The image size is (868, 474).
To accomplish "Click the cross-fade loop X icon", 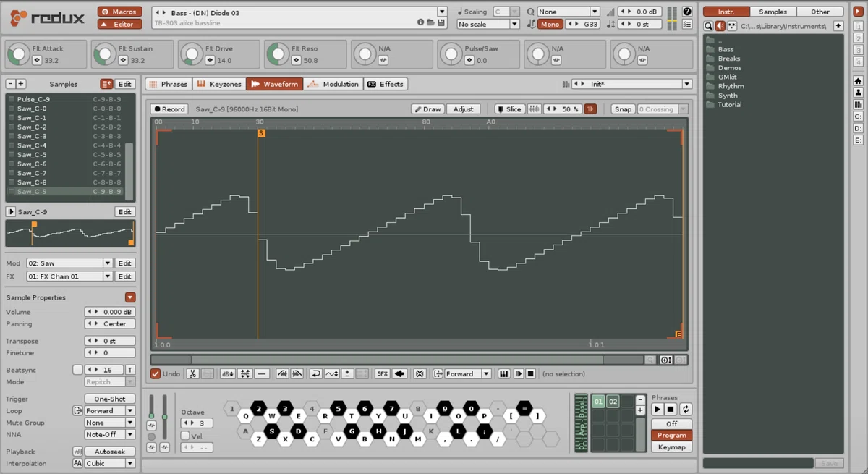I will pyautogui.click(x=420, y=374).
